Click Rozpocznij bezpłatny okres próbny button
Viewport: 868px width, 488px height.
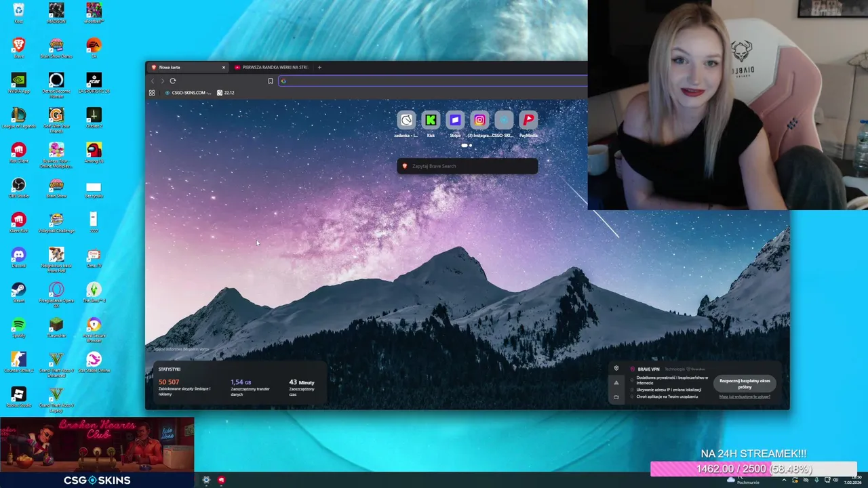point(745,384)
